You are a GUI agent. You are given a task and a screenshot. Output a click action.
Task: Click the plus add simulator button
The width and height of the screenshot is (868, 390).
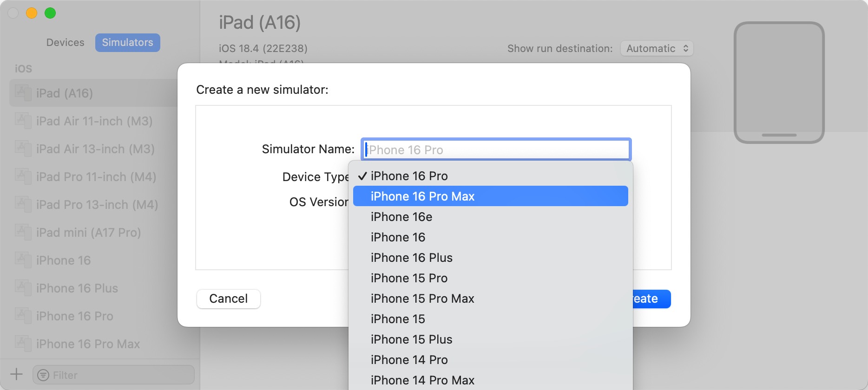[16, 374]
